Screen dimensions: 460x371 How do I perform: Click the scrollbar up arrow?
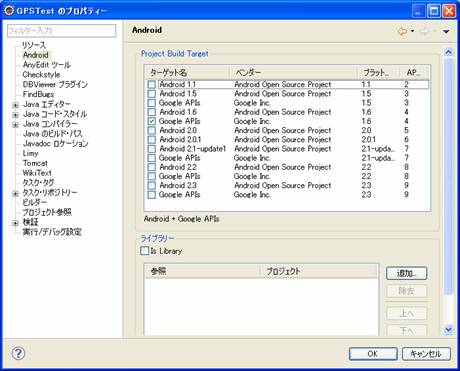tap(449, 52)
